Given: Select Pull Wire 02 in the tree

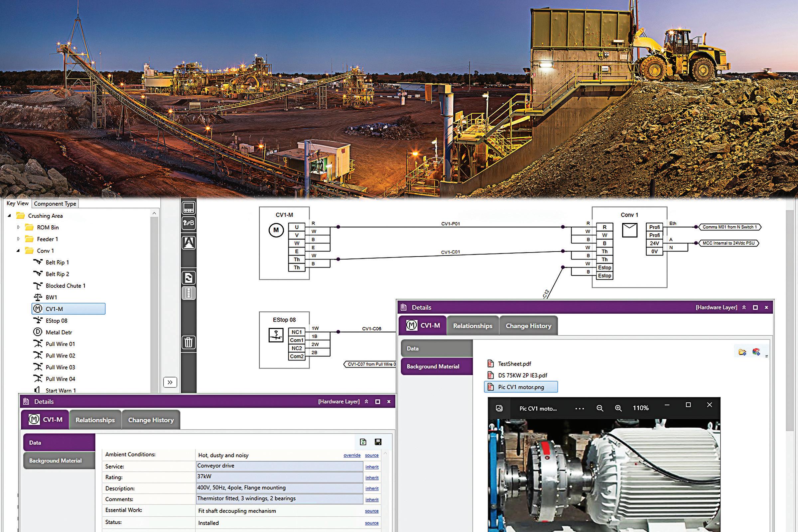Looking at the screenshot, I should pos(61,356).
